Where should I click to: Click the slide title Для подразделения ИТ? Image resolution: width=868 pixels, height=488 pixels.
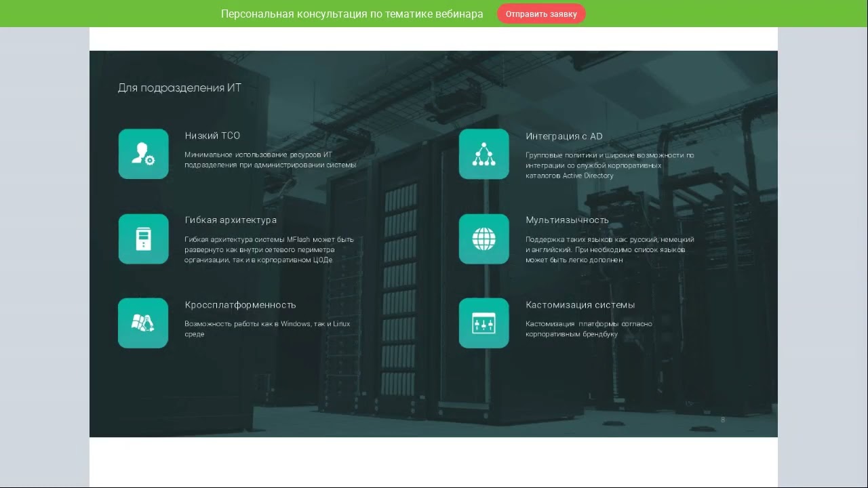tap(180, 88)
